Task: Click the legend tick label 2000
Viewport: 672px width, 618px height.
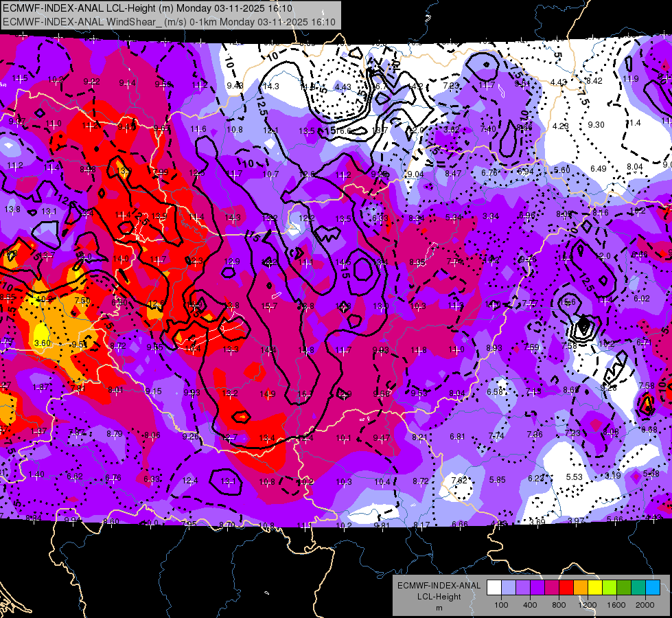Action: click(x=645, y=605)
